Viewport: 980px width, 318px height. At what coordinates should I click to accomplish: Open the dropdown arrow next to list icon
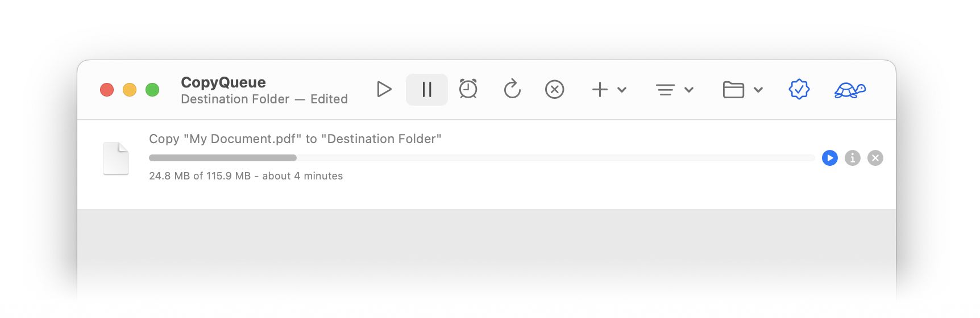(x=689, y=90)
